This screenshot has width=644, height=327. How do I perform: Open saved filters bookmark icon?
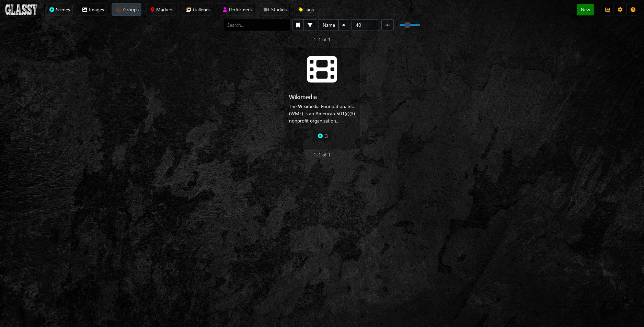click(298, 25)
